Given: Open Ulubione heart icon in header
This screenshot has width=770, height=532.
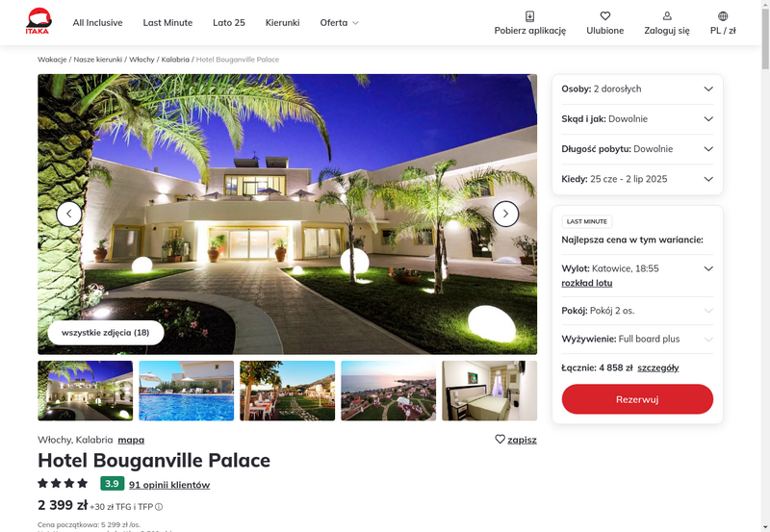Looking at the screenshot, I should [x=605, y=16].
